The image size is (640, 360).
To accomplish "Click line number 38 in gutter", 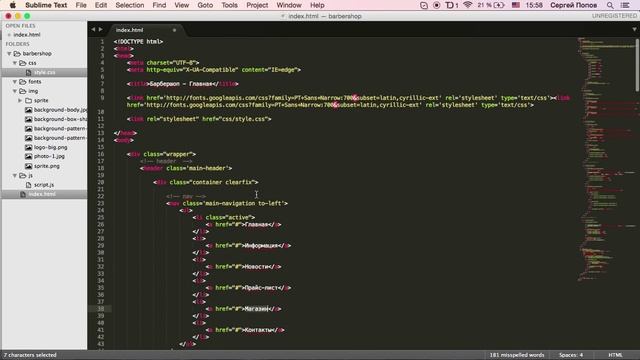I will click(100, 309).
